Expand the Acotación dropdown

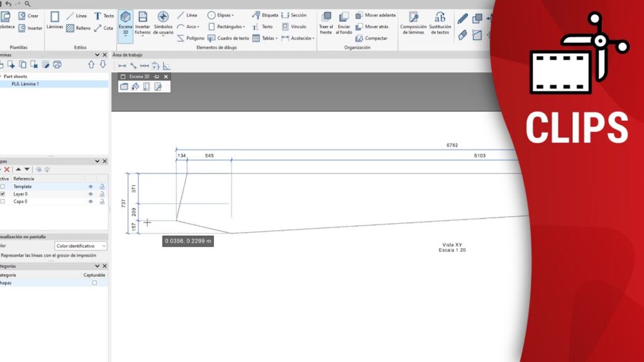point(298,38)
